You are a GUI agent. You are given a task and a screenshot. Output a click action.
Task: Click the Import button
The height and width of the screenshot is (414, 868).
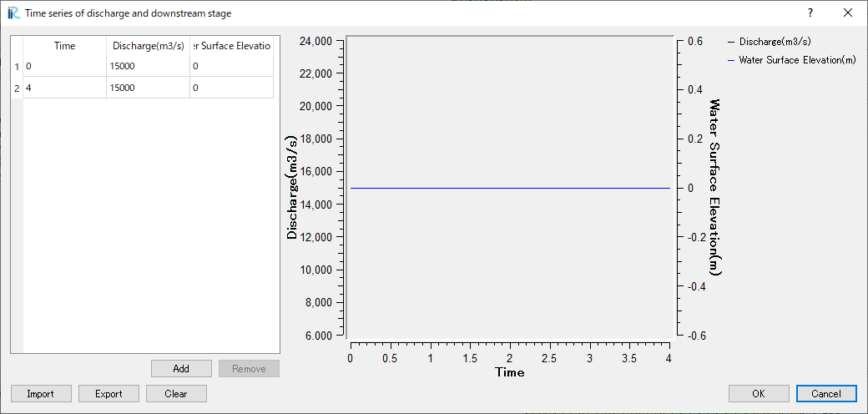point(40,394)
